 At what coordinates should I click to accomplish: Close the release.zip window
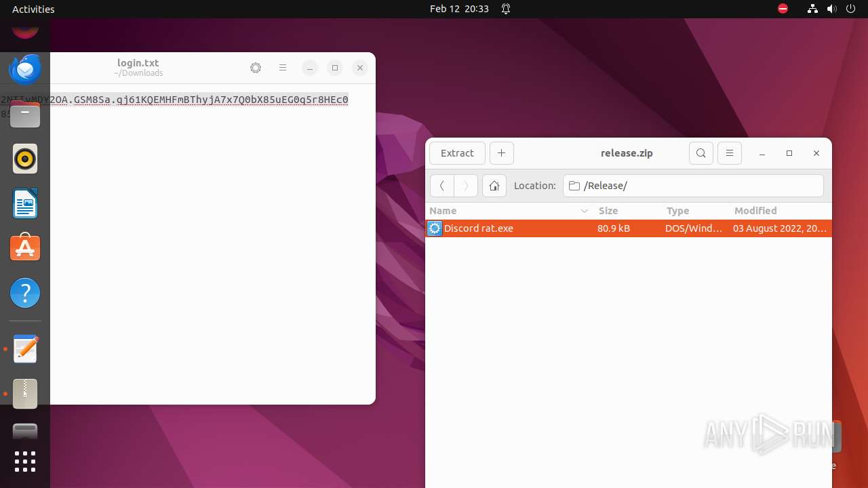816,154
